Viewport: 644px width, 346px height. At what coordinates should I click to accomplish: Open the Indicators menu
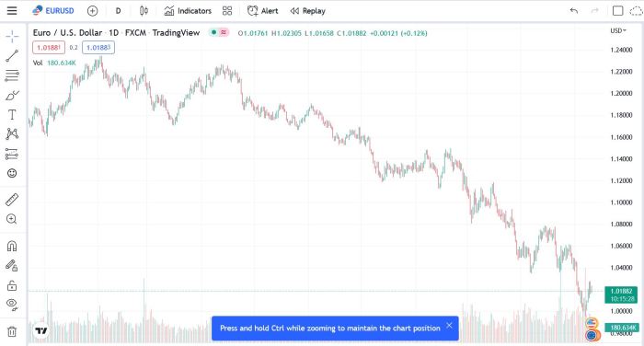pos(188,11)
